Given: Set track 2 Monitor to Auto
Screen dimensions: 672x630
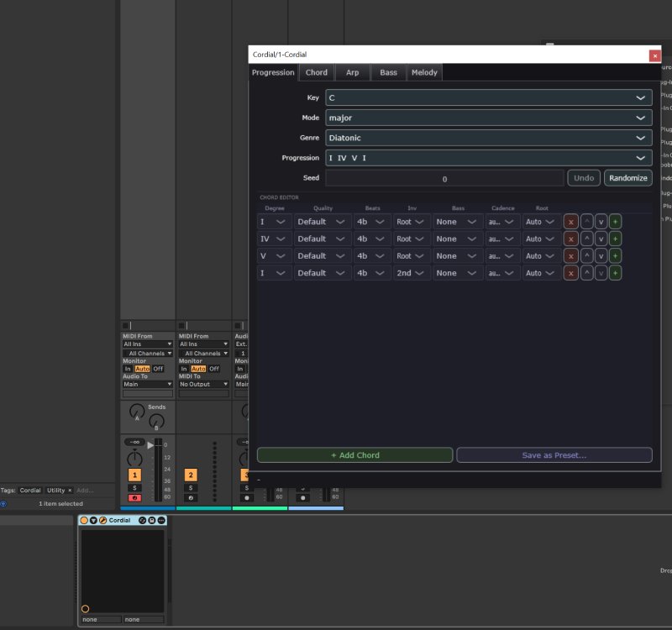Looking at the screenshot, I should (x=198, y=369).
